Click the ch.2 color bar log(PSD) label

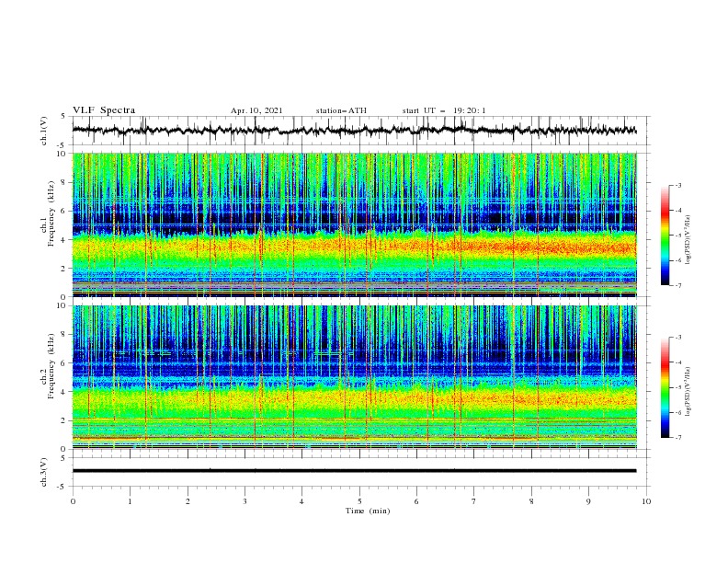point(688,391)
